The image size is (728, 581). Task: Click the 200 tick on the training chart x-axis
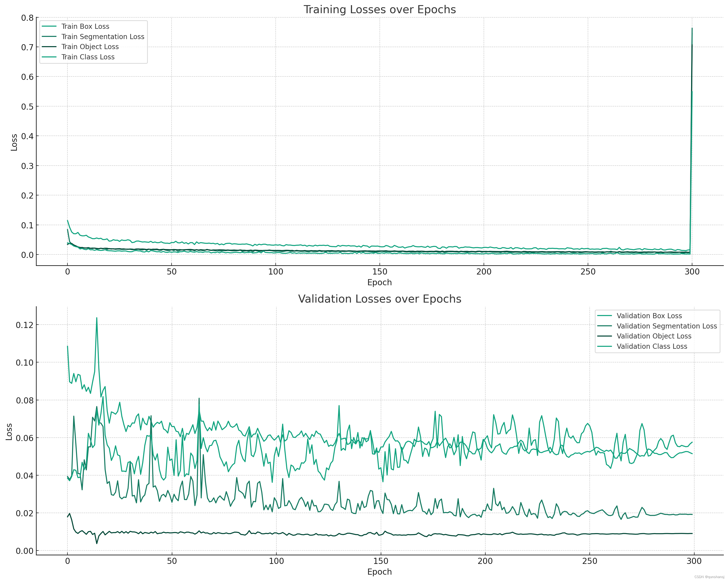pos(484,272)
